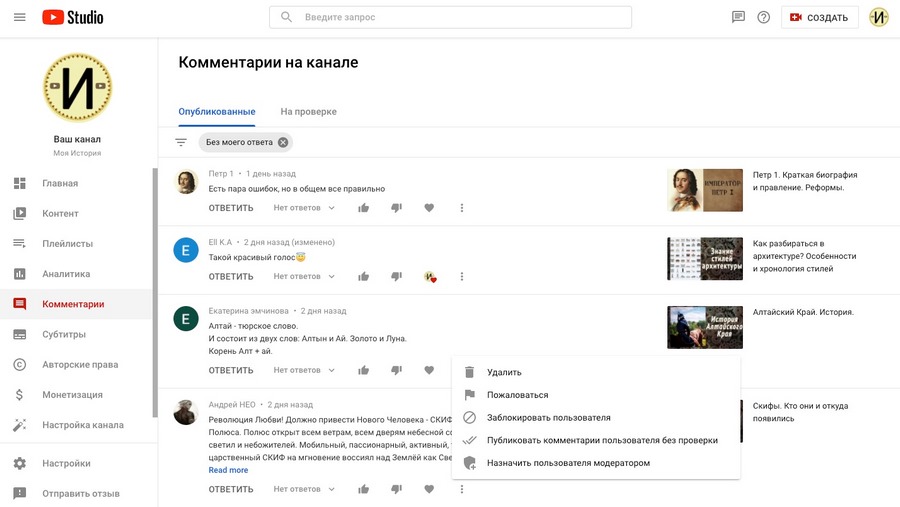
Task: Open more actions for Ell K.A comment
Action: [x=462, y=276]
